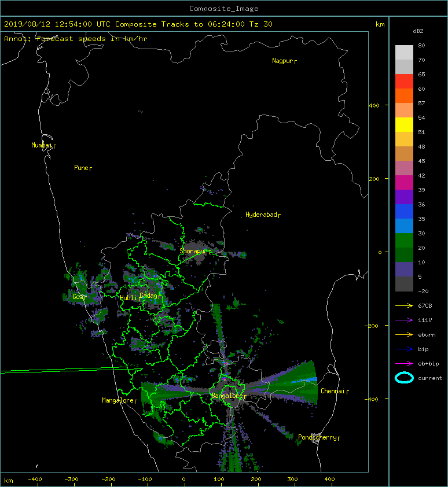The image size is (448, 487).
Task: Click the 30 dBZ green color swatch
Action: [404, 241]
